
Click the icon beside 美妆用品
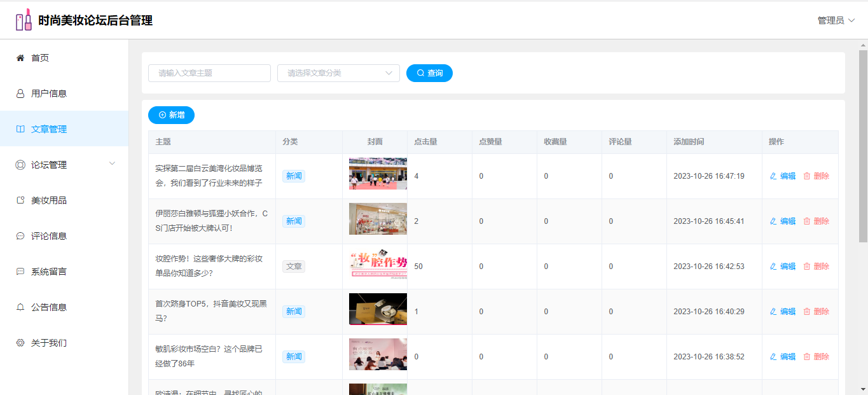pyautogui.click(x=20, y=200)
